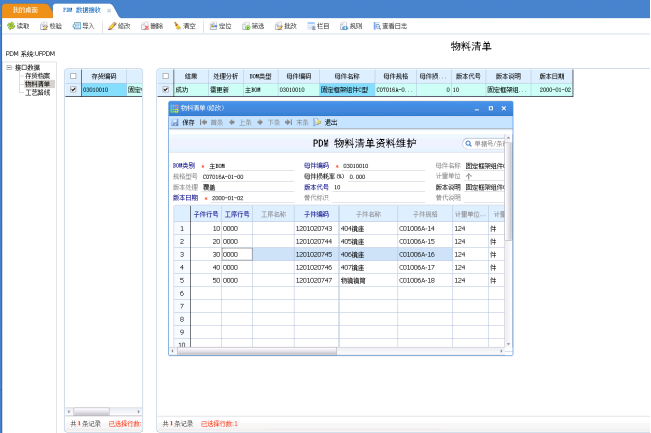
Task: Click the 版本日期 field 2000-01-02
Action: pos(252,198)
